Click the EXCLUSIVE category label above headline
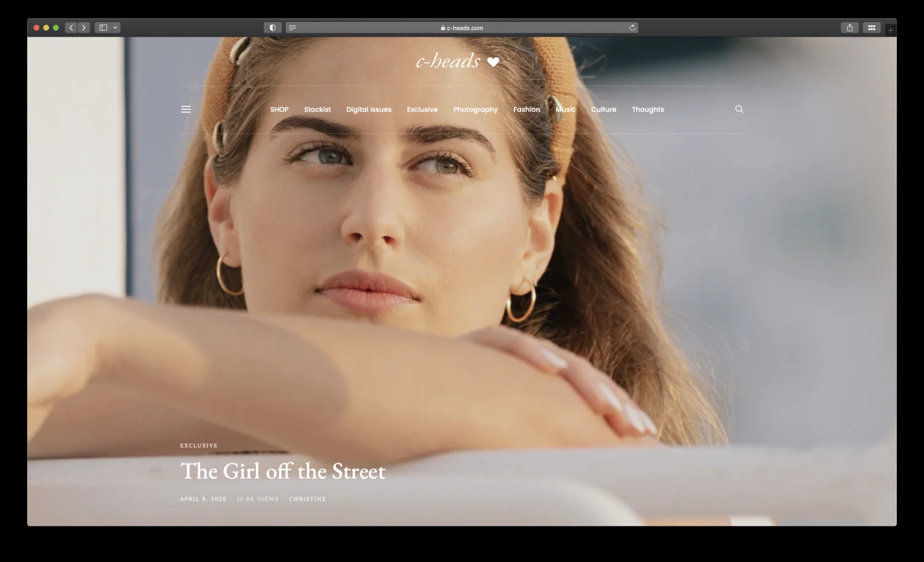Screen dimensions: 924x562 [198, 446]
